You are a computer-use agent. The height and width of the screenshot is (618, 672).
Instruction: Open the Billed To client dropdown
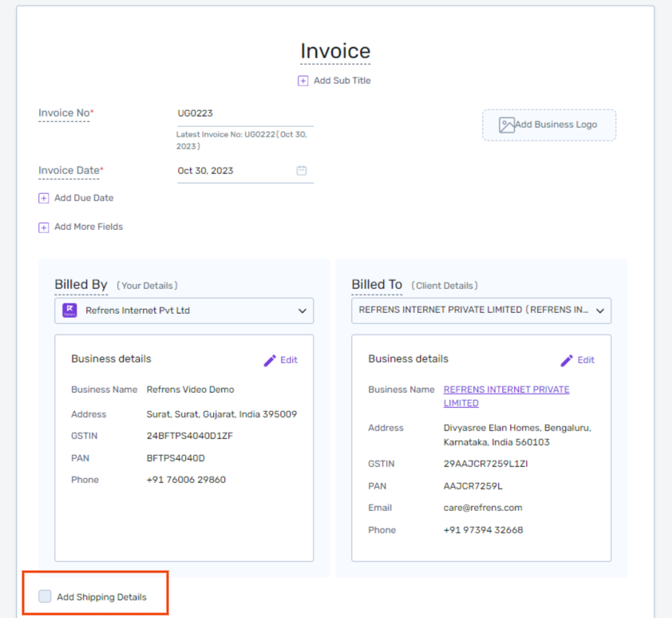(481, 311)
